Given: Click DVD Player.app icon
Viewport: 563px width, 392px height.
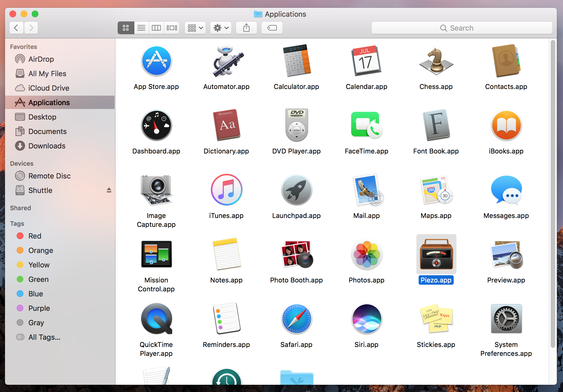Looking at the screenshot, I should point(297,125).
